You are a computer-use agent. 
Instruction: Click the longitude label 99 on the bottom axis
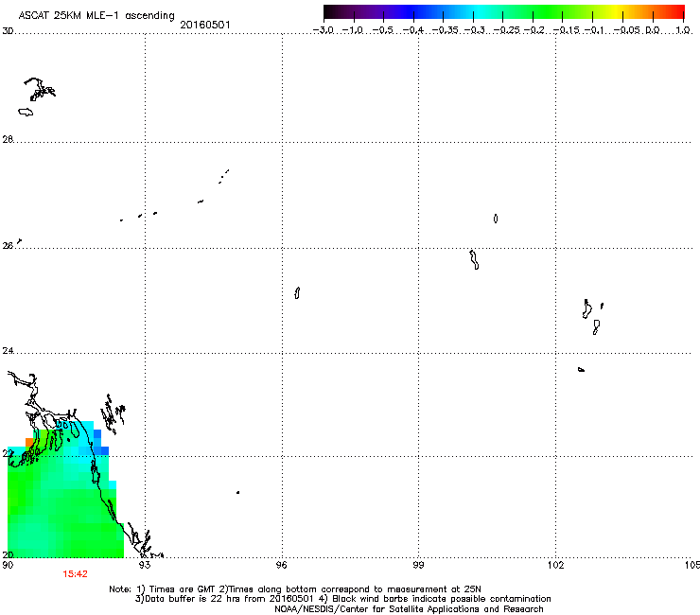418,565
